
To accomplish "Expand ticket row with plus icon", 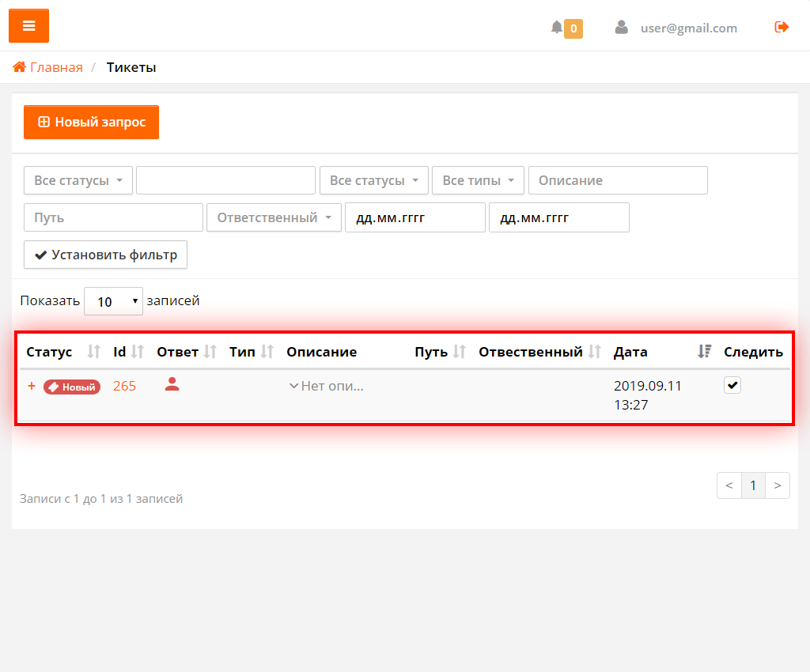I will click(32, 387).
